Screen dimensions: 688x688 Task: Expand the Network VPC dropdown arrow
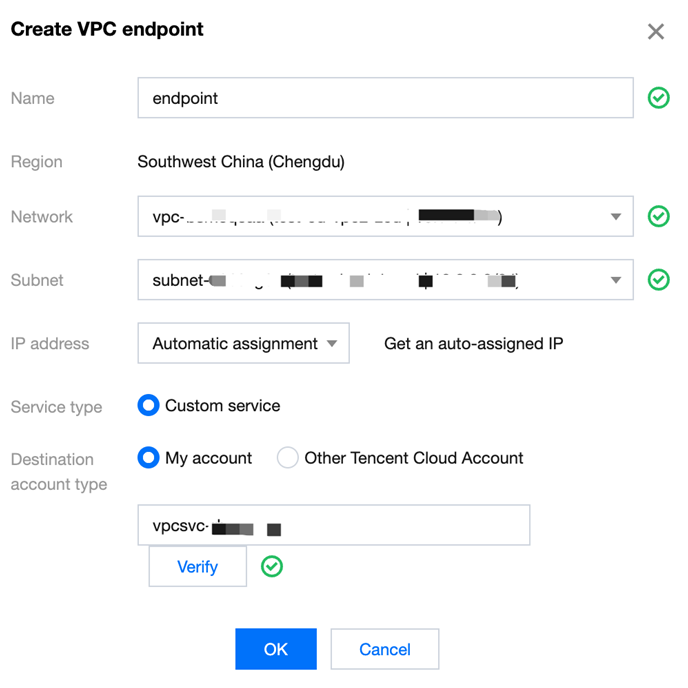(615, 217)
